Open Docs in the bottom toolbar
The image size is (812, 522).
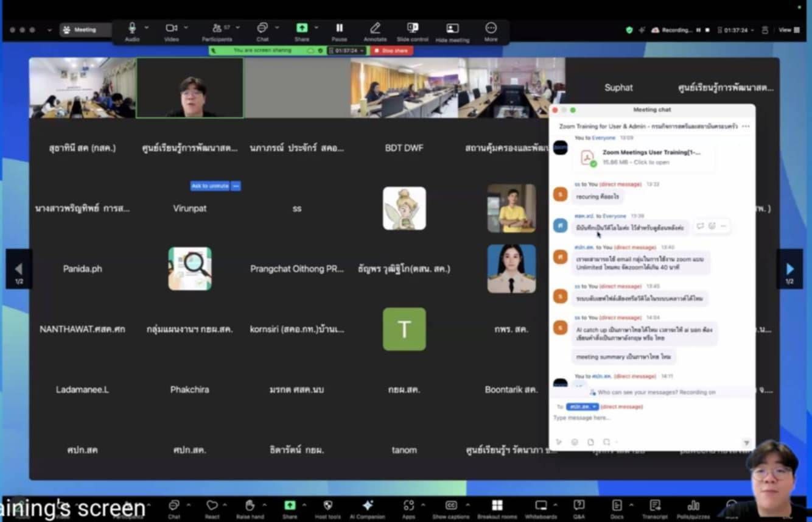[x=617, y=509]
